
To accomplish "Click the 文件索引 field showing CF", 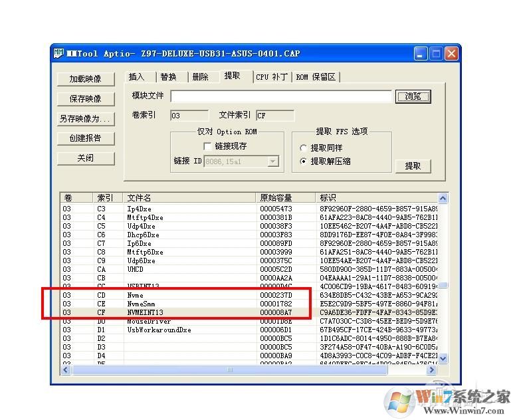I will tap(275, 116).
